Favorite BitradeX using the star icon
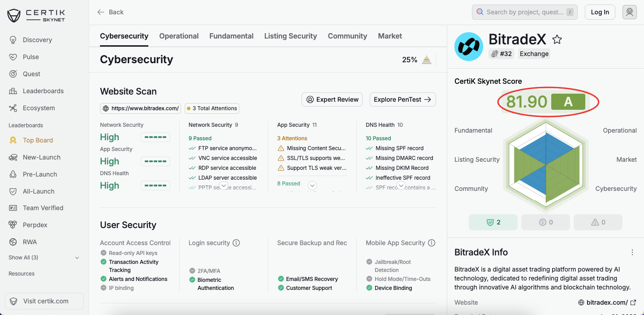 (557, 39)
